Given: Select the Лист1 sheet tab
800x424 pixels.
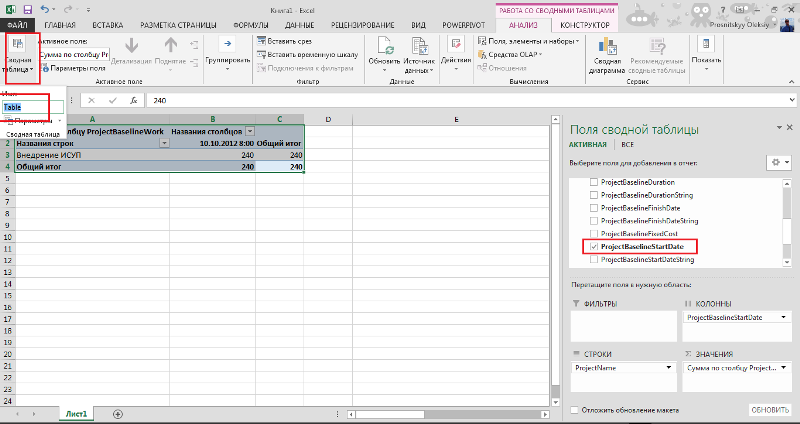Looking at the screenshot, I should point(76,414).
